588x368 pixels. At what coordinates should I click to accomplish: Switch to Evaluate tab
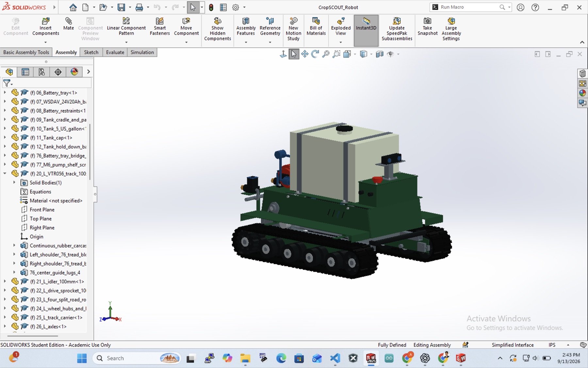click(115, 52)
